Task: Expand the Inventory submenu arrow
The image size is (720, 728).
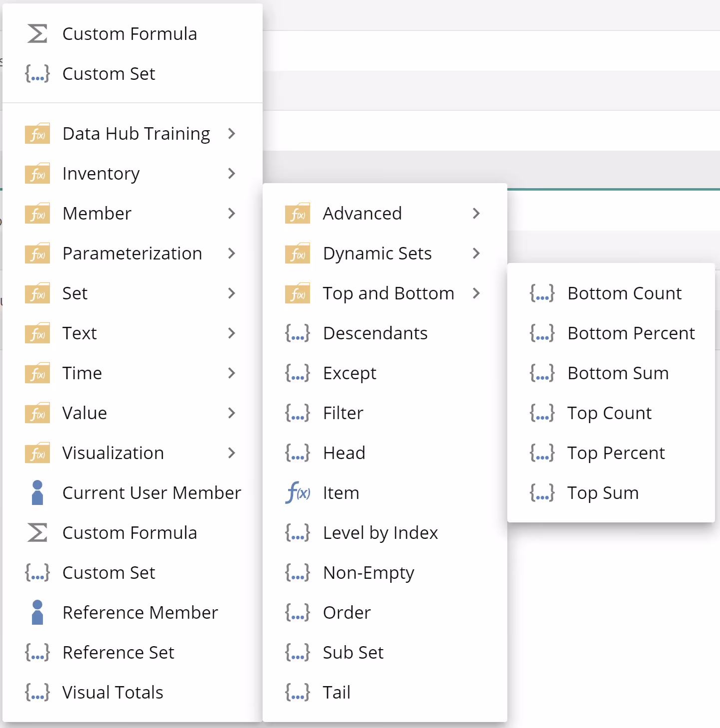Action: pyautogui.click(x=231, y=174)
